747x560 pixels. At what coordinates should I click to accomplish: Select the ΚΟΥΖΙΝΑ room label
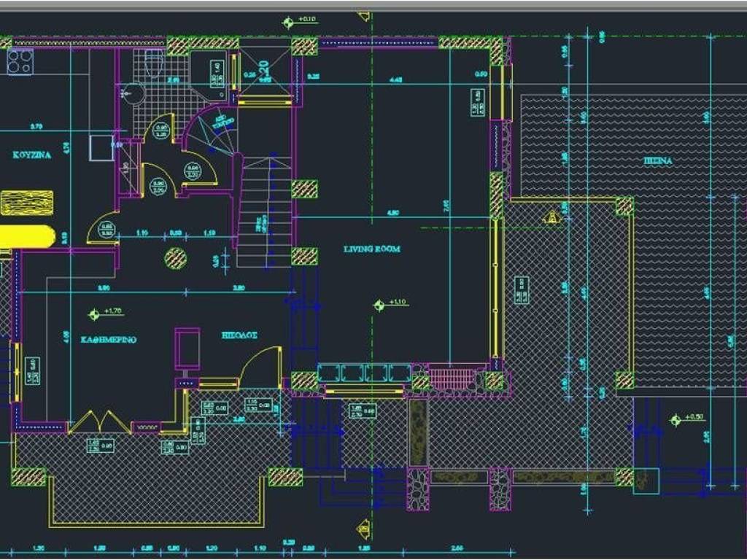pos(32,155)
